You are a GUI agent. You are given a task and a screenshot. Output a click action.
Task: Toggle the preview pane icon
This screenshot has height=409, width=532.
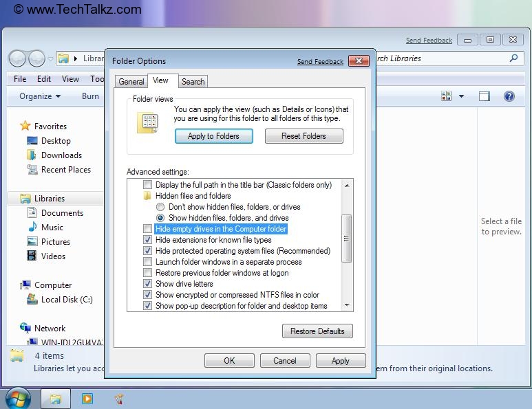coord(484,96)
